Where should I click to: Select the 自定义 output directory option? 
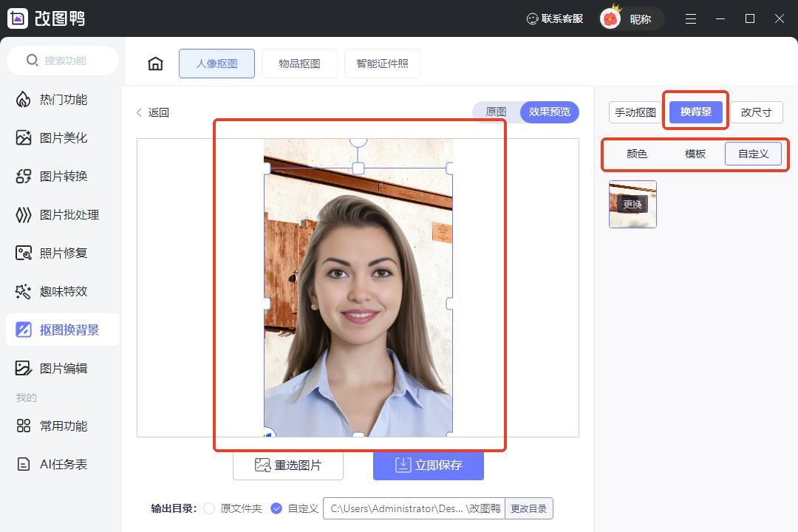click(x=276, y=508)
